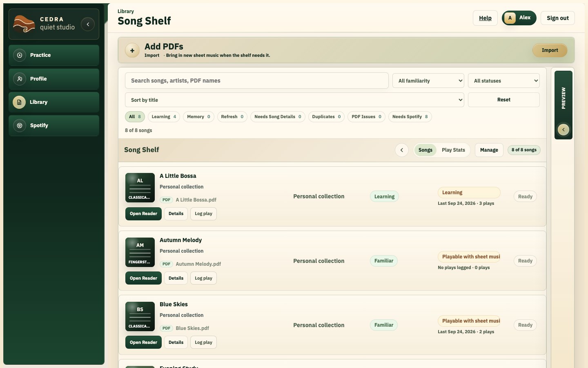Filter by the Refresh chip

[232, 117]
